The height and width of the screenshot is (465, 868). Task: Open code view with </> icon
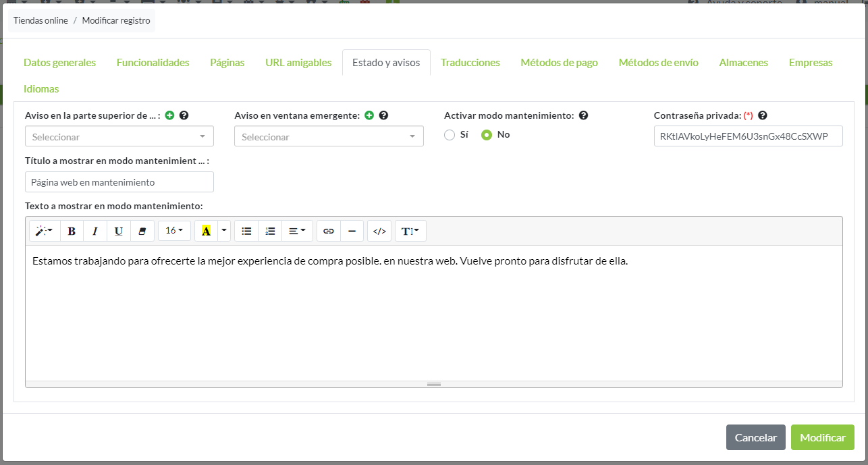point(379,231)
